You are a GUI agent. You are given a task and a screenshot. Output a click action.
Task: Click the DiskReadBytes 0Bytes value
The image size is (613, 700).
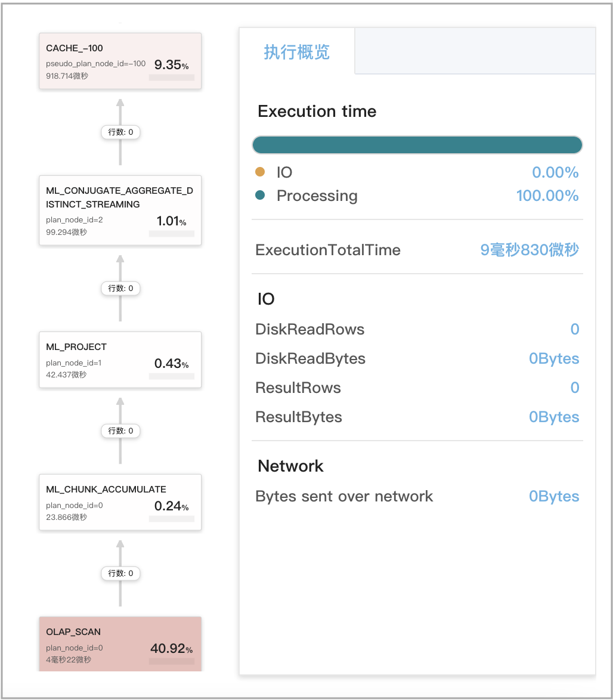(x=554, y=358)
